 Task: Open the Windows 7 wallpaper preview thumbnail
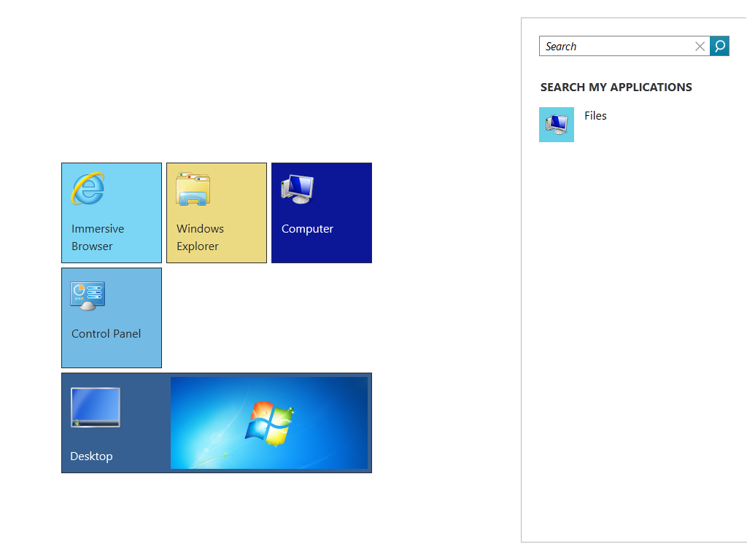[269, 423]
